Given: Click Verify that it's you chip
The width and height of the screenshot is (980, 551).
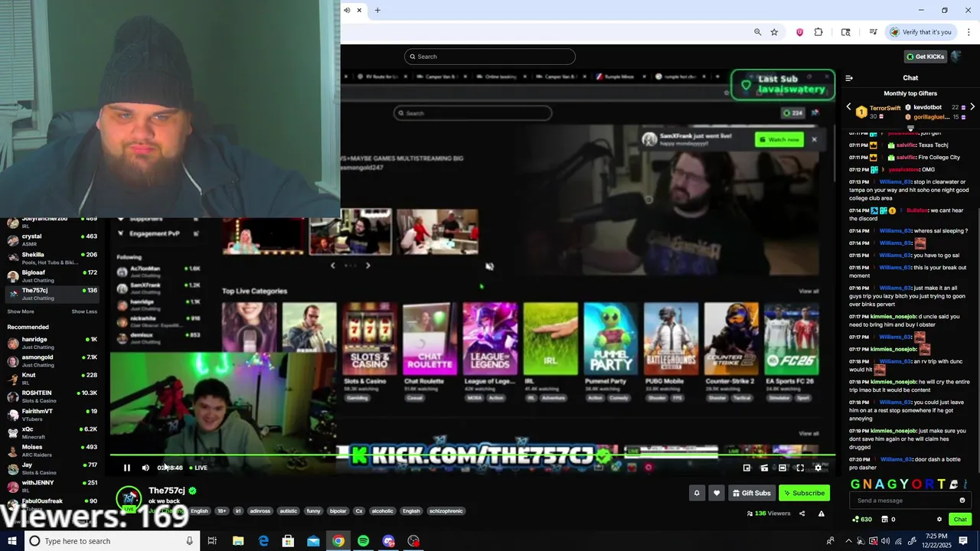Looking at the screenshot, I should click(921, 32).
